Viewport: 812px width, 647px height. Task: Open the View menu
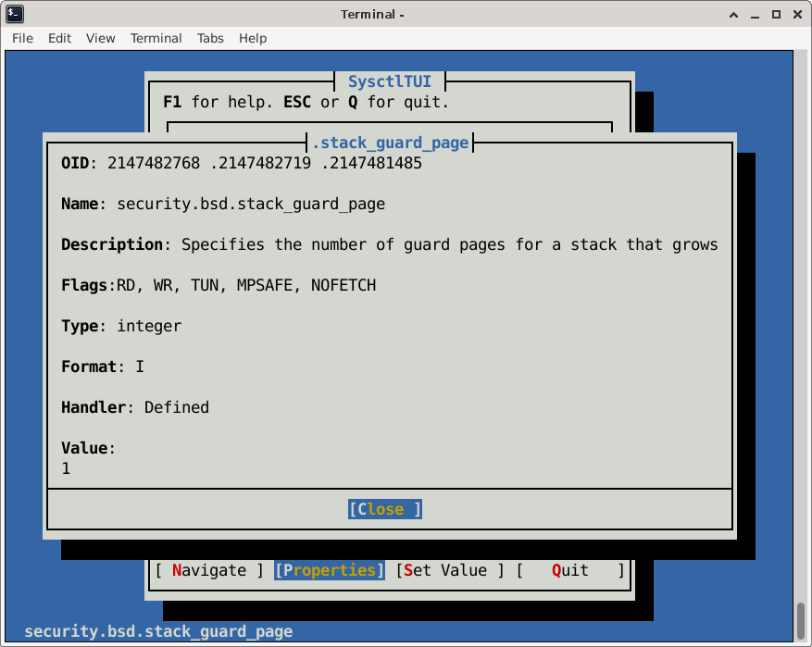pyautogui.click(x=100, y=38)
